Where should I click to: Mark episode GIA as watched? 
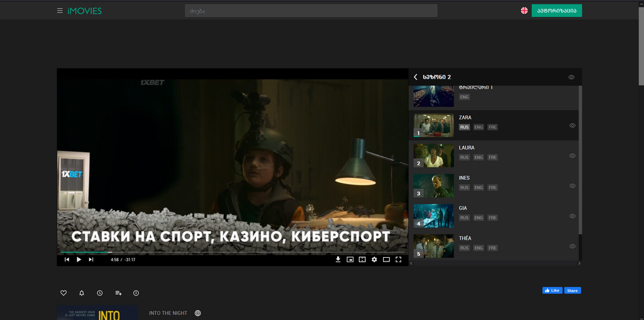tap(572, 216)
